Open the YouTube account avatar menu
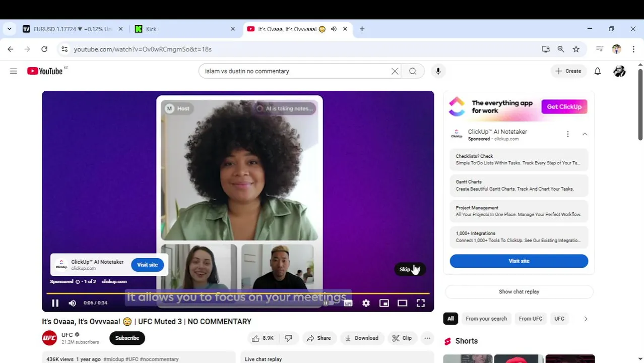The width and height of the screenshot is (644, 363). [619, 71]
